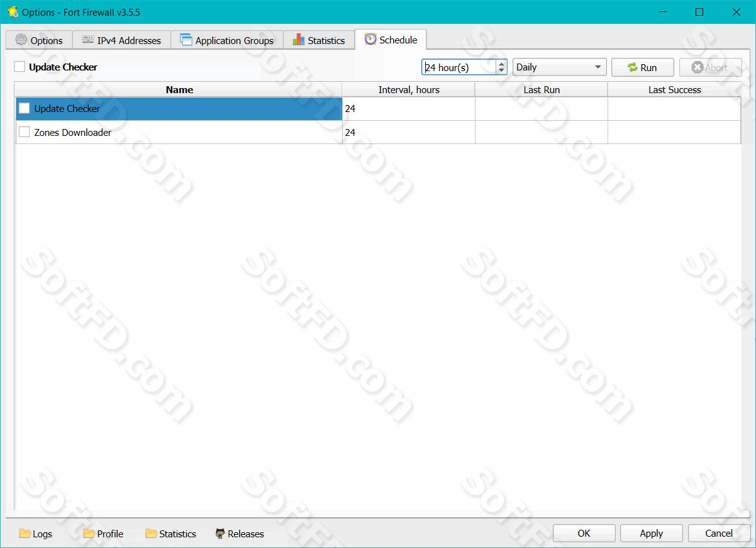Increase hours with spinner up arrow

point(501,64)
